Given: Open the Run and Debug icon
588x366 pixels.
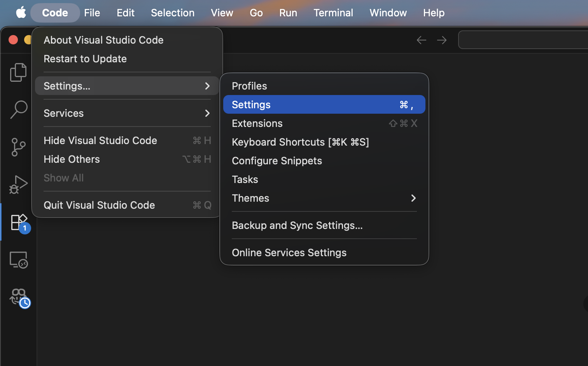Looking at the screenshot, I should [x=18, y=185].
